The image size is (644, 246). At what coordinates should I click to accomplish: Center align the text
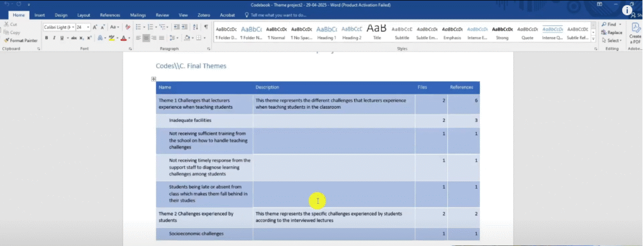click(x=146, y=38)
